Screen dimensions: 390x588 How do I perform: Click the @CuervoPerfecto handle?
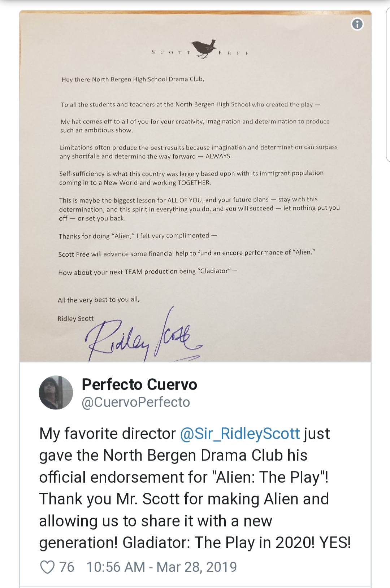pyautogui.click(x=136, y=402)
